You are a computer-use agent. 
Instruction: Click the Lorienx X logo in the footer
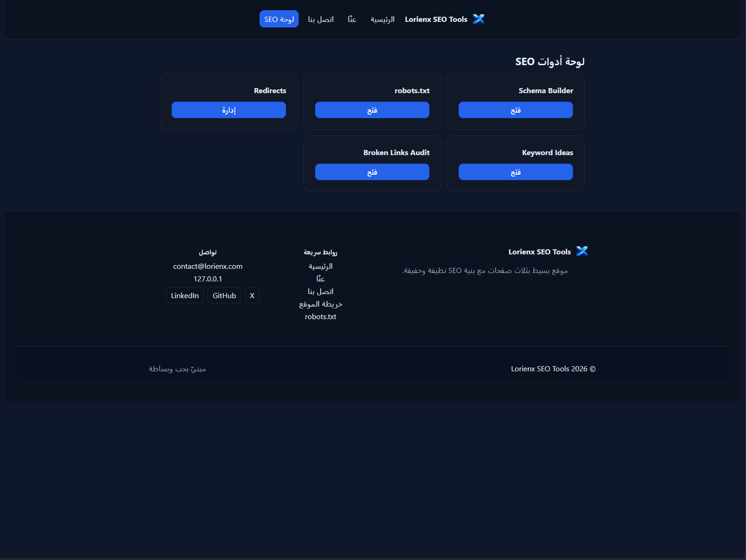(582, 251)
